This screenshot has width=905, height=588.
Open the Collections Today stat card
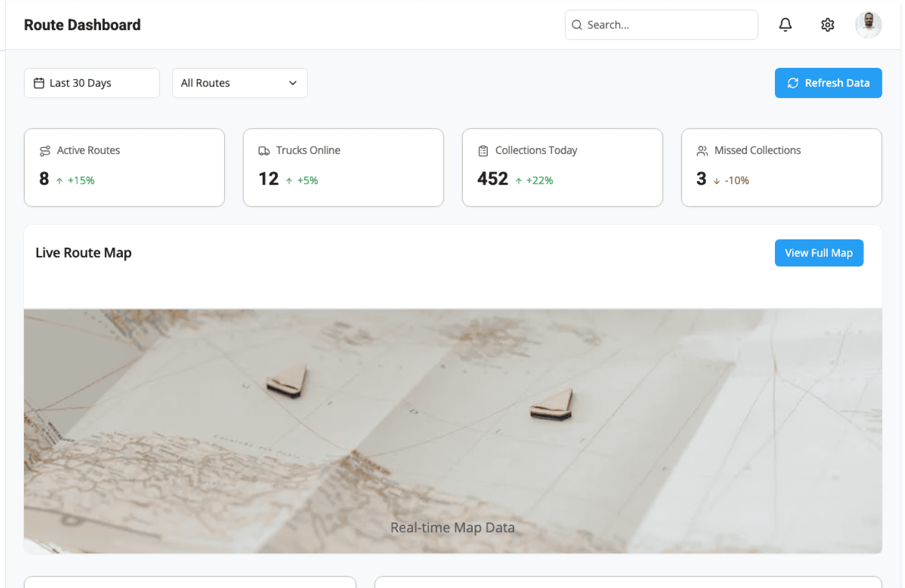pos(562,168)
